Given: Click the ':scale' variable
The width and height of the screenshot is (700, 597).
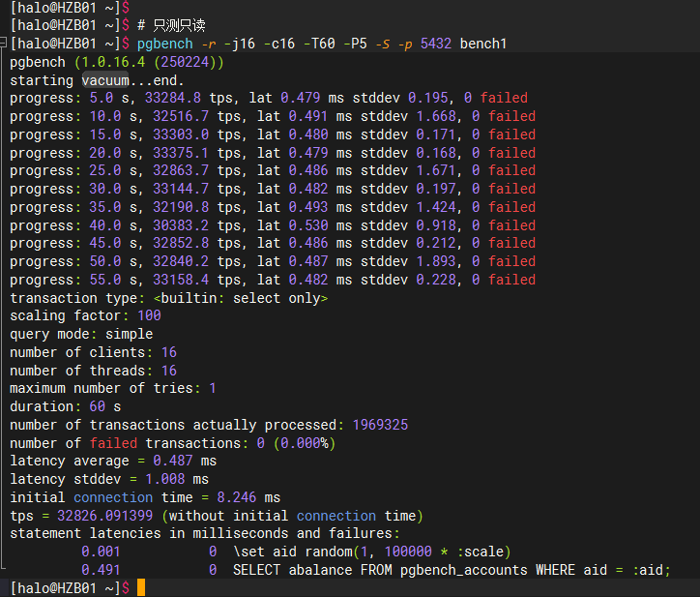Looking at the screenshot, I should (x=480, y=552).
